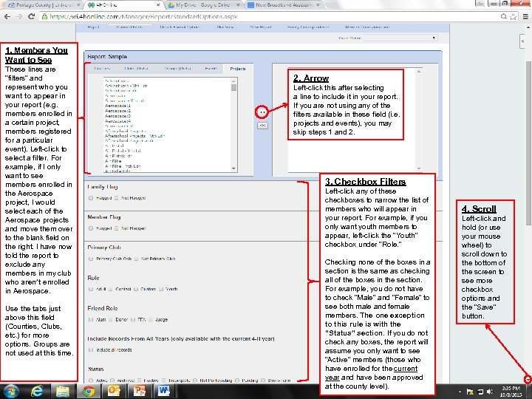
Task: Check the Contact role checkbox
Action: pyautogui.click(x=110, y=289)
